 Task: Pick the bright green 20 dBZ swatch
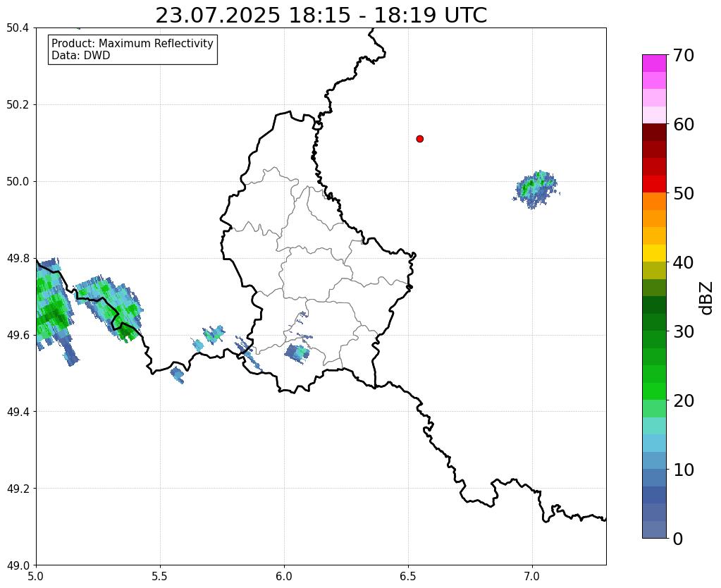pos(654,391)
